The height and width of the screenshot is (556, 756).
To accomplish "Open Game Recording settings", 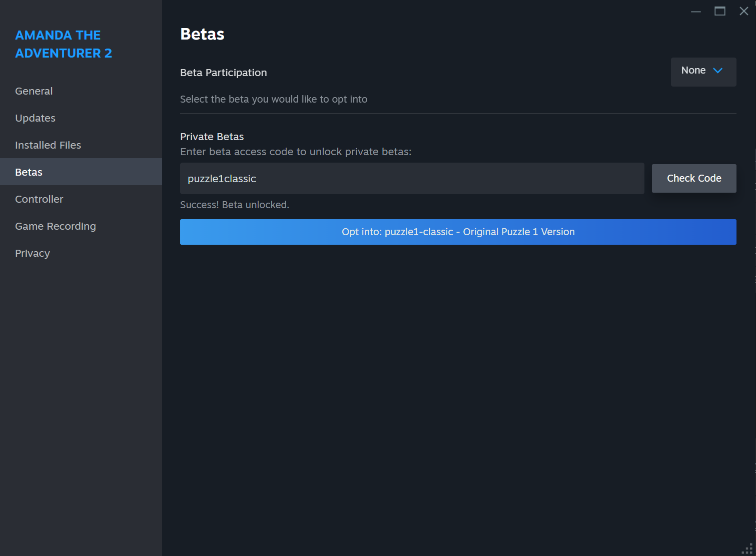I will pos(81,226).
